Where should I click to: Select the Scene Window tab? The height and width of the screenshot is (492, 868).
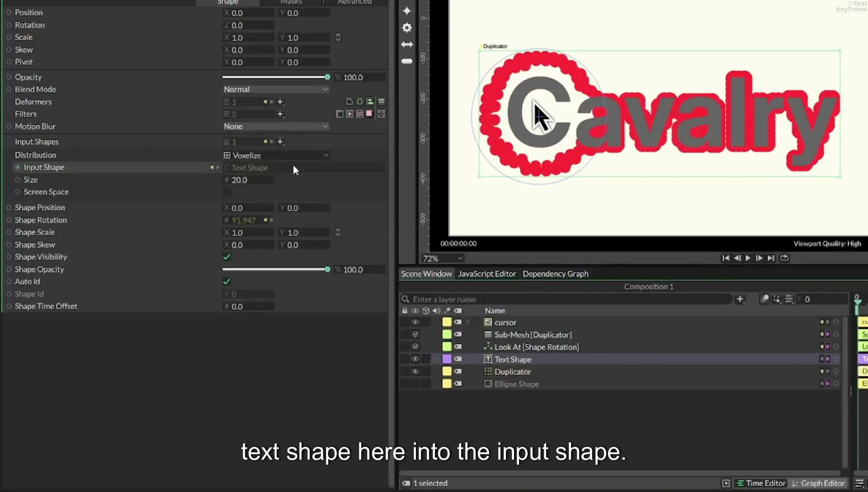point(426,274)
